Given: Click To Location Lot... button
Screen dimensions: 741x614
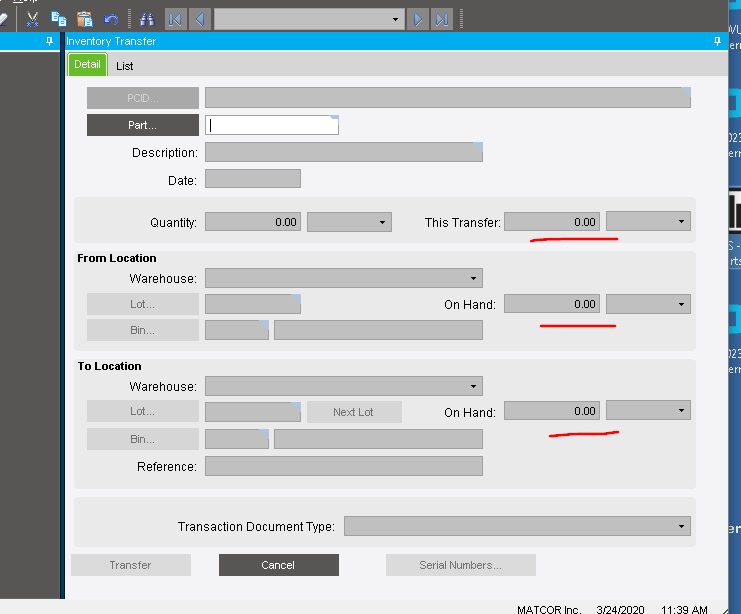Looking at the screenshot, I should pos(143,411).
